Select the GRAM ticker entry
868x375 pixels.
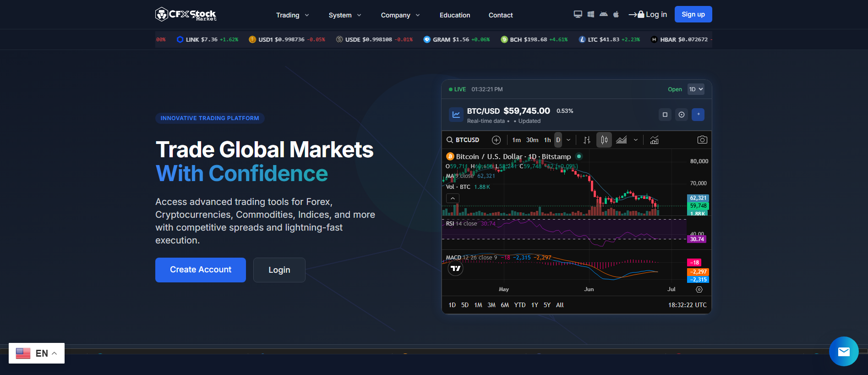[x=457, y=39]
